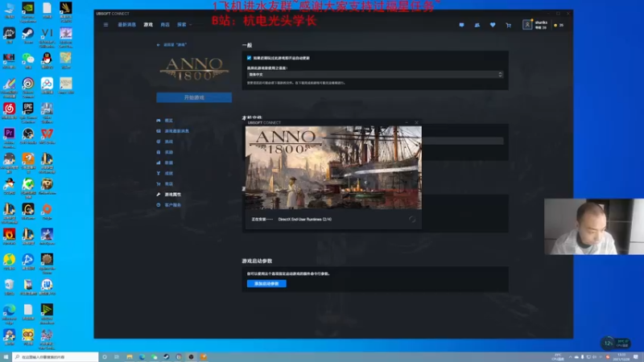This screenshot has width=644, height=362.
Task: Open the notification center in taskbar
Action: (x=636, y=357)
